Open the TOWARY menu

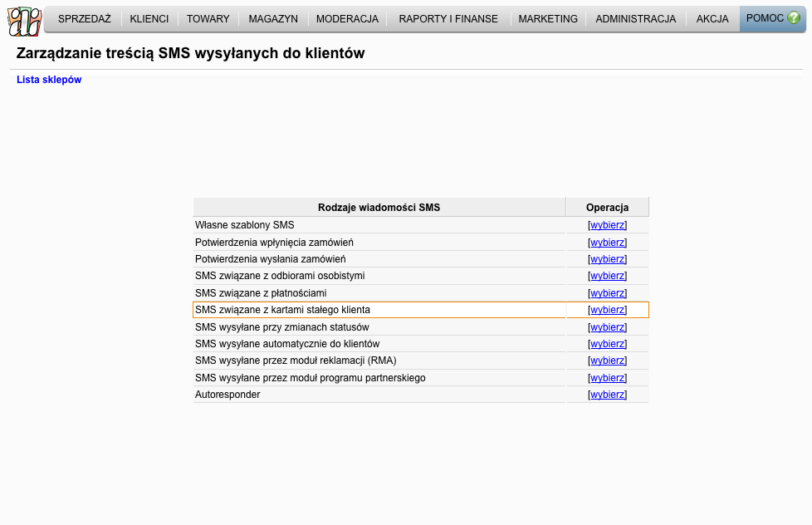[x=208, y=19]
